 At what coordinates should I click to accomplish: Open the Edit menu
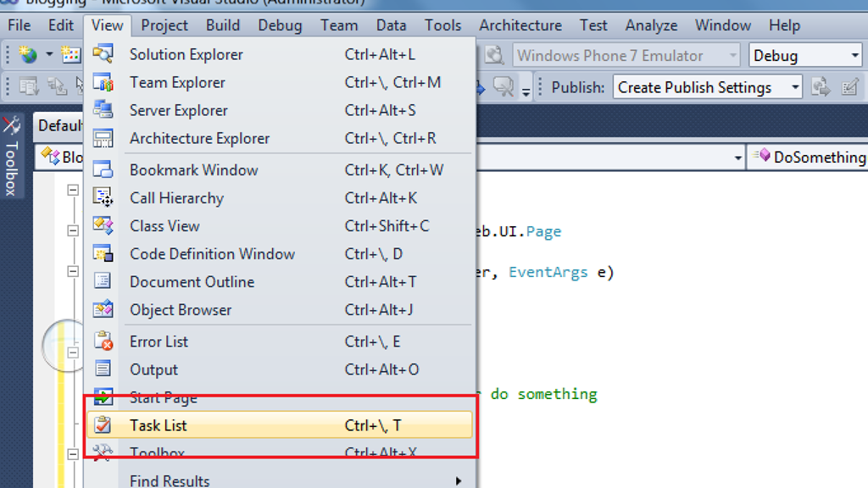[60, 25]
